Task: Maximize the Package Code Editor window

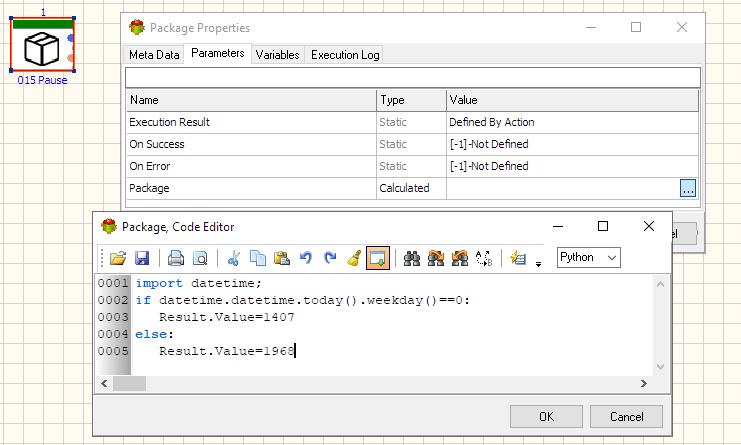Action: click(x=603, y=226)
